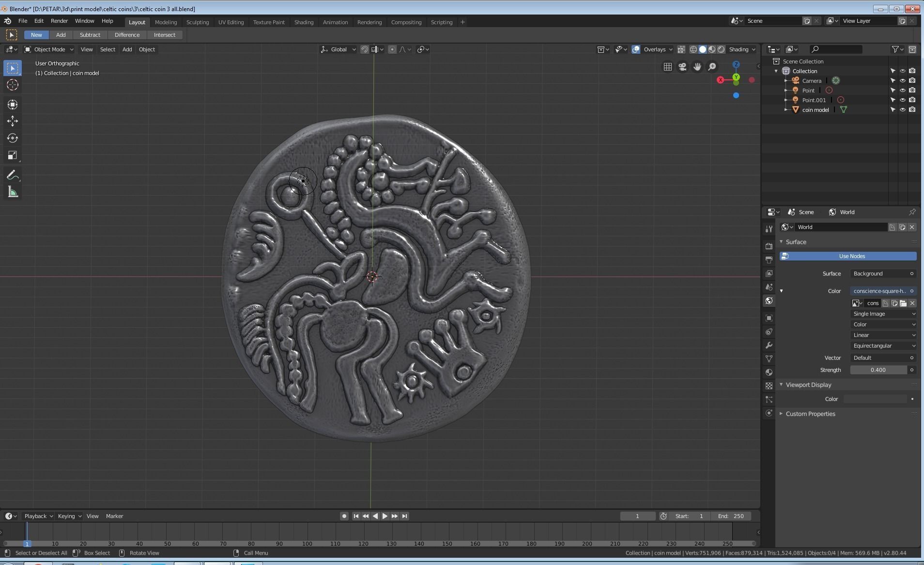Open the Modifiers wrench properties tab

769,345
